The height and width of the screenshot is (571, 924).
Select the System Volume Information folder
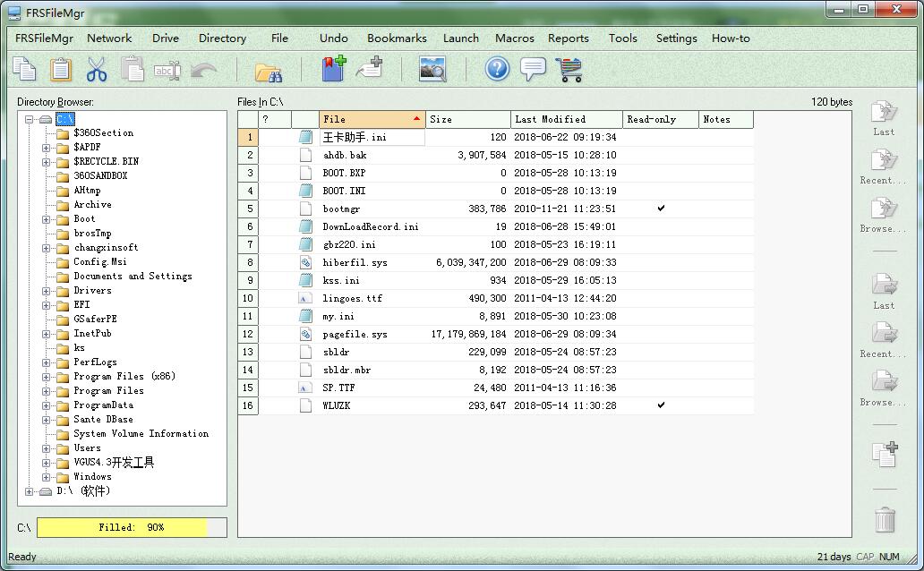coord(141,433)
